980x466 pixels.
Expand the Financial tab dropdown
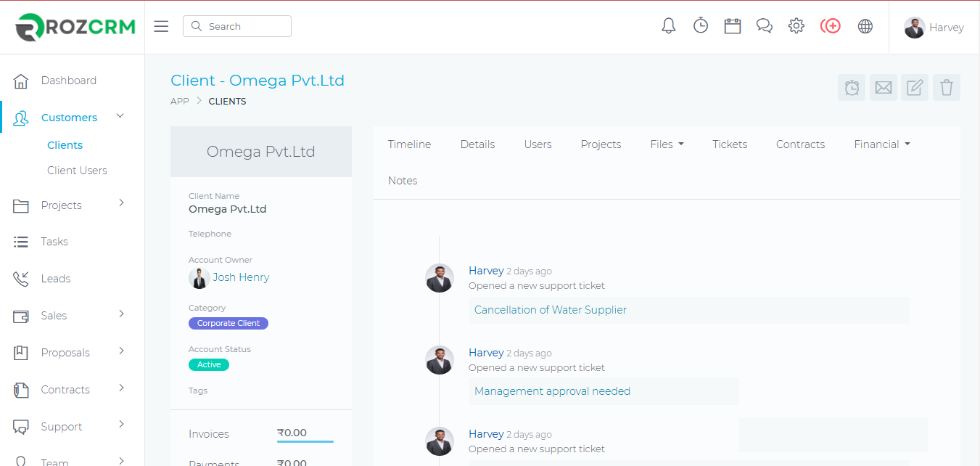pos(881,144)
